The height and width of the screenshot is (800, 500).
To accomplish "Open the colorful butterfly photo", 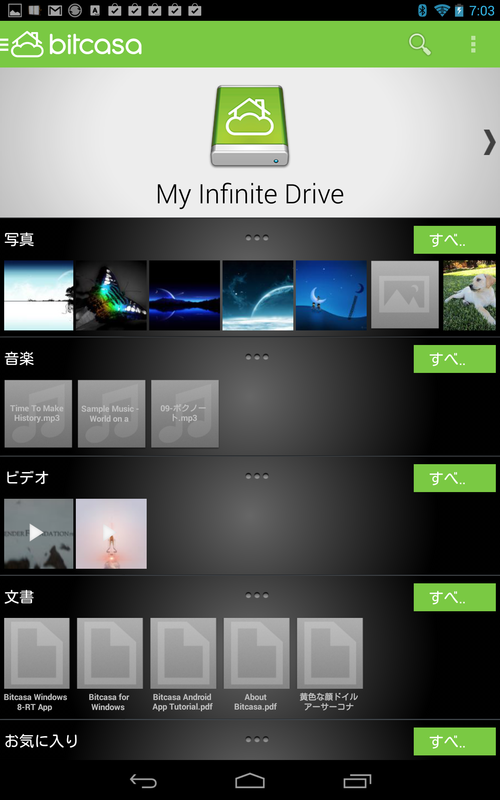I will [111, 295].
